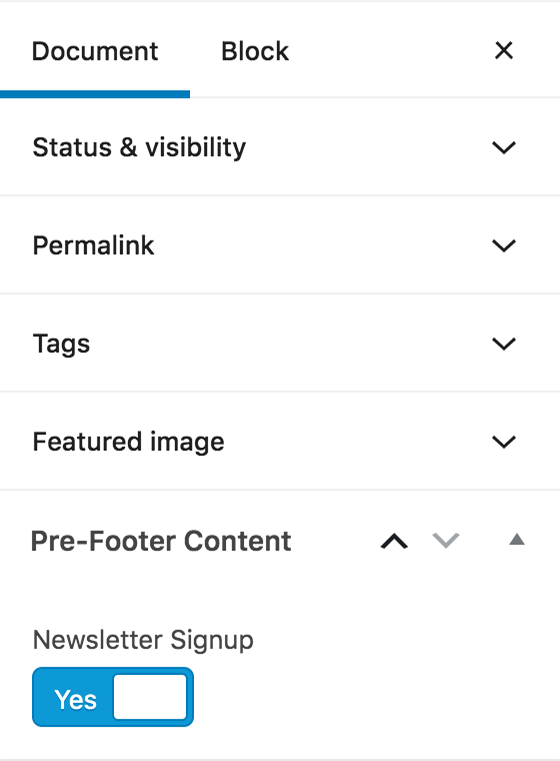Open the Permalink panel title
560x761 pixels.
click(x=93, y=245)
